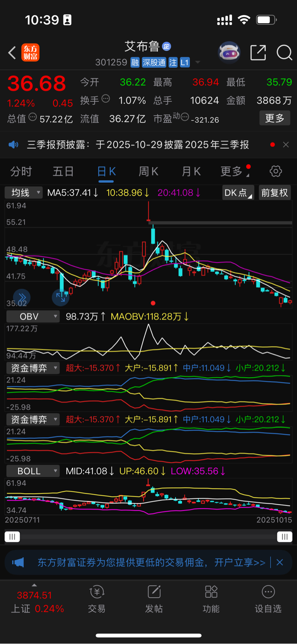The width and height of the screenshot is (297, 644).
Task: Open chart settings gear
Action: pyautogui.click(x=276, y=171)
